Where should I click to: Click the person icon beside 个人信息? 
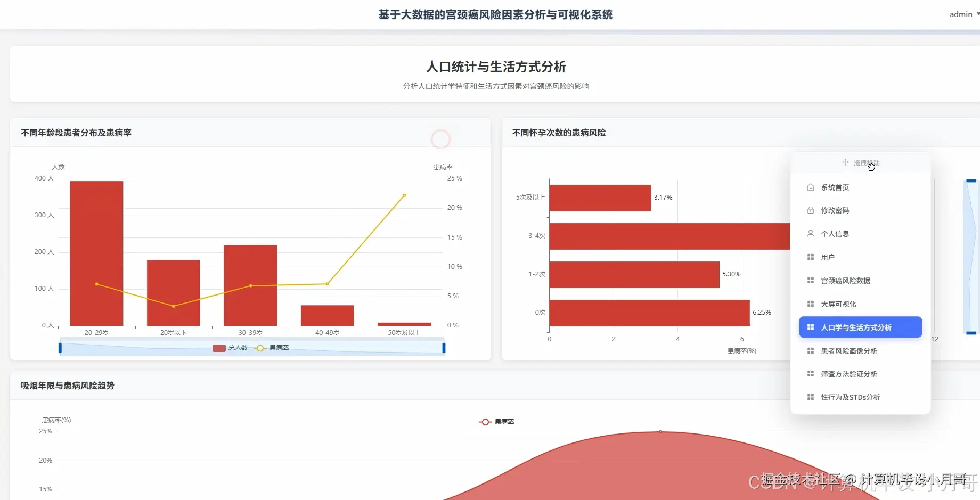[810, 234]
